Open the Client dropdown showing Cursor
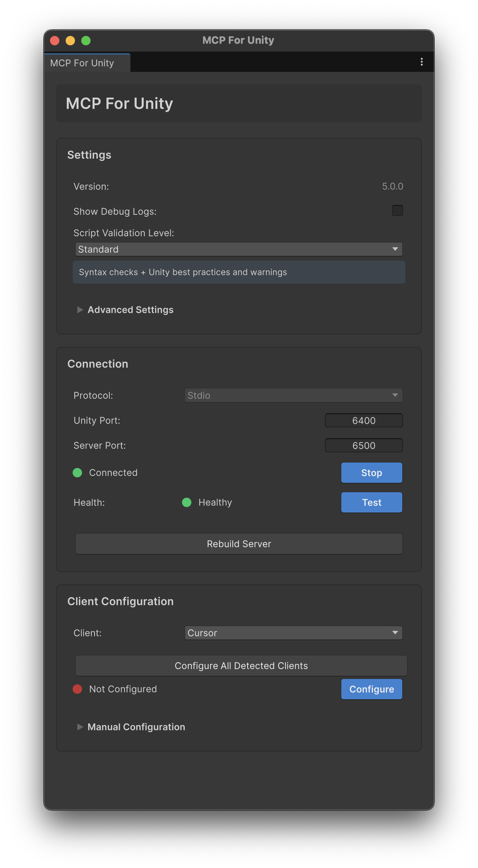This screenshot has width=478, height=868. [x=293, y=633]
